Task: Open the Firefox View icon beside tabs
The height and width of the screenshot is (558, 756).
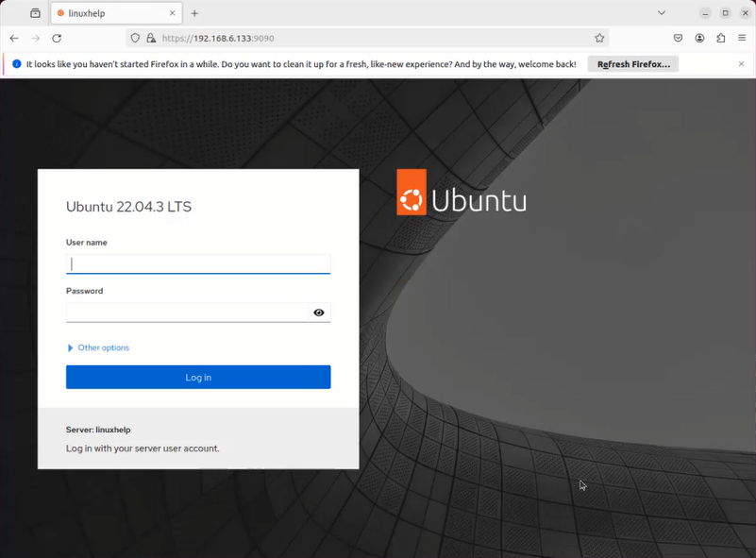Action: click(35, 13)
